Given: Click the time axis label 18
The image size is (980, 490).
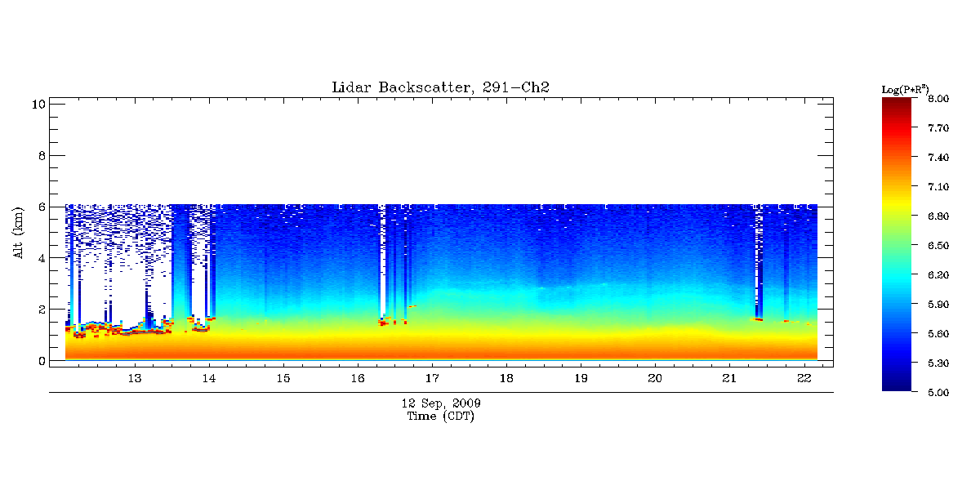Looking at the screenshot, I should point(506,379).
